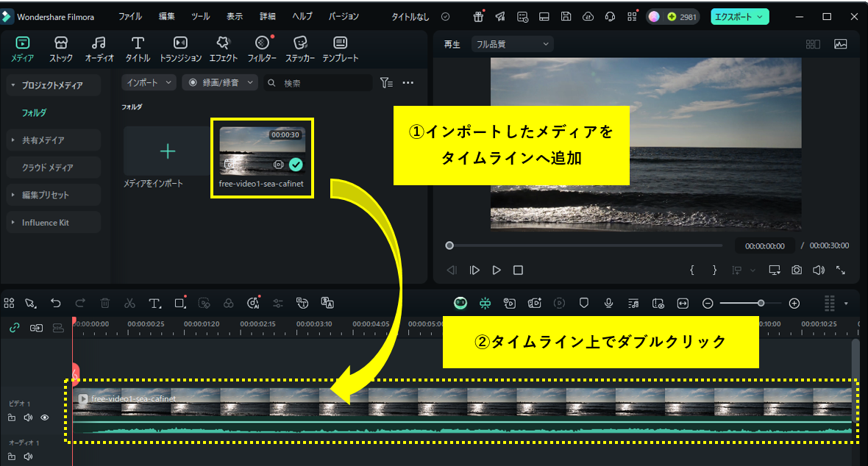
Task: Click the delete (trash) icon
Action: pos(104,303)
